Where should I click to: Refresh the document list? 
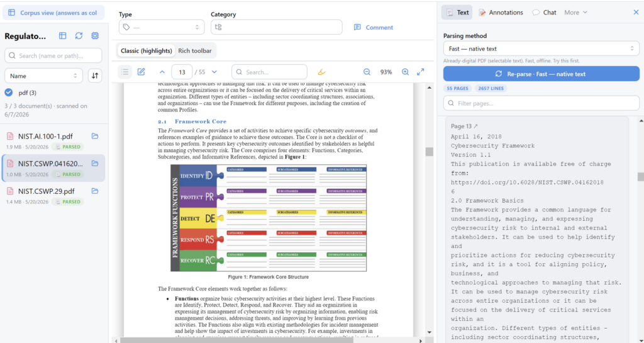[79, 36]
